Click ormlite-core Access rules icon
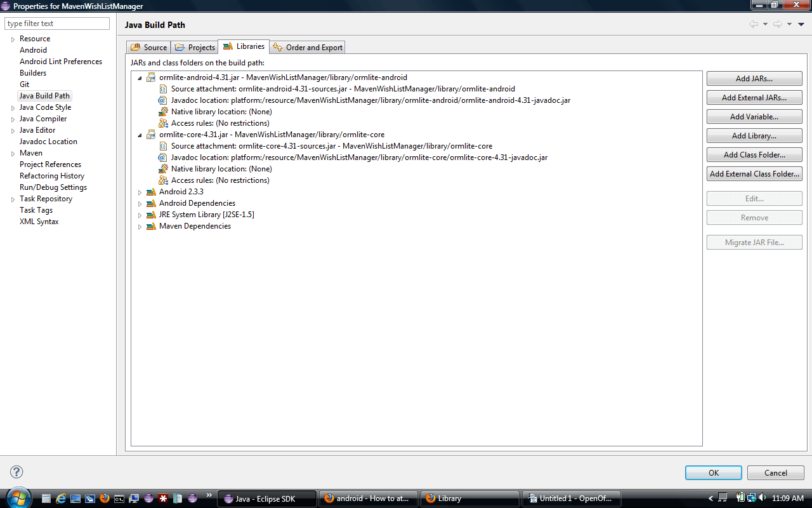This screenshot has height=508, width=812. (163, 180)
